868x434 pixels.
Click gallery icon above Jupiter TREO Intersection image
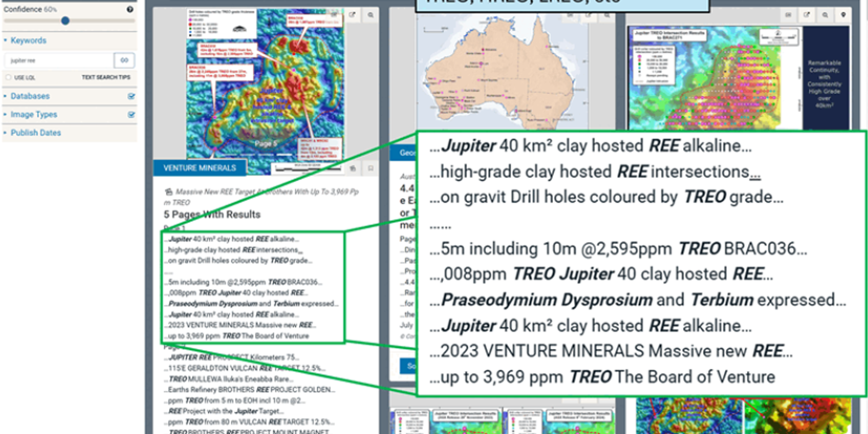[788, 15]
